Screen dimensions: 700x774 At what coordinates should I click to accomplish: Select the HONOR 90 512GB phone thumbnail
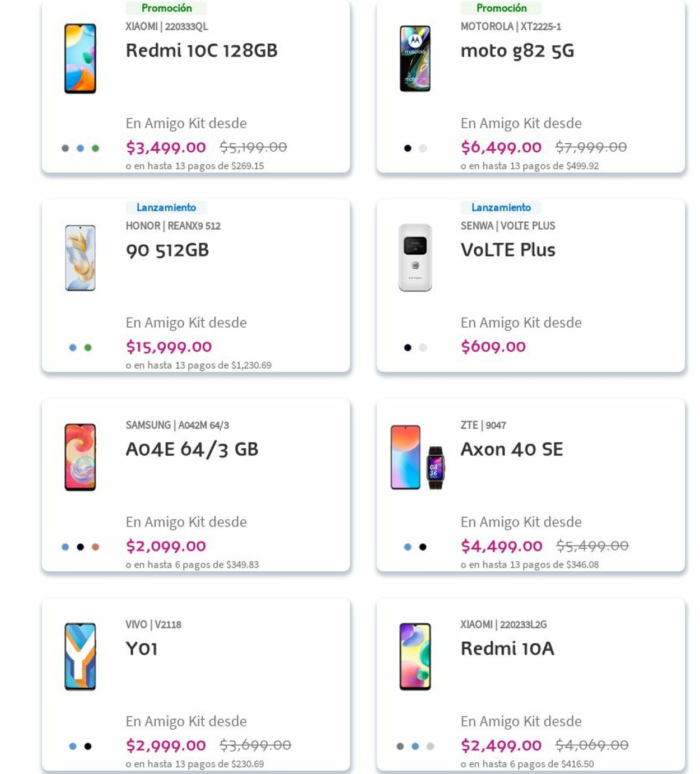pyautogui.click(x=80, y=258)
